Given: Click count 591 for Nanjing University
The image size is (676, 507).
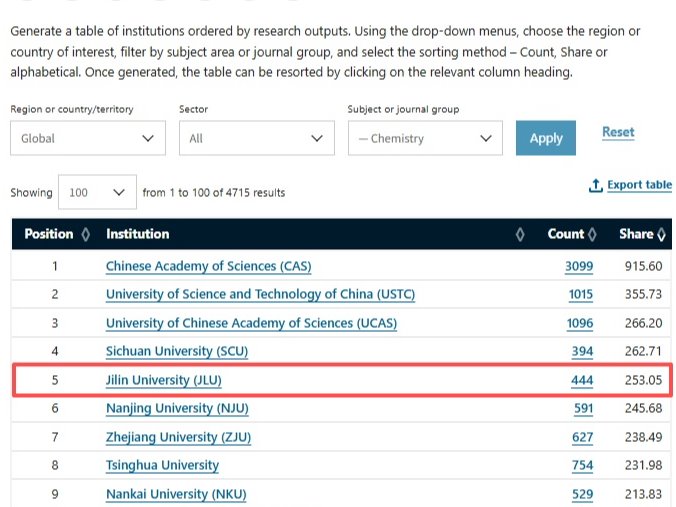Looking at the screenshot, I should [584, 408].
